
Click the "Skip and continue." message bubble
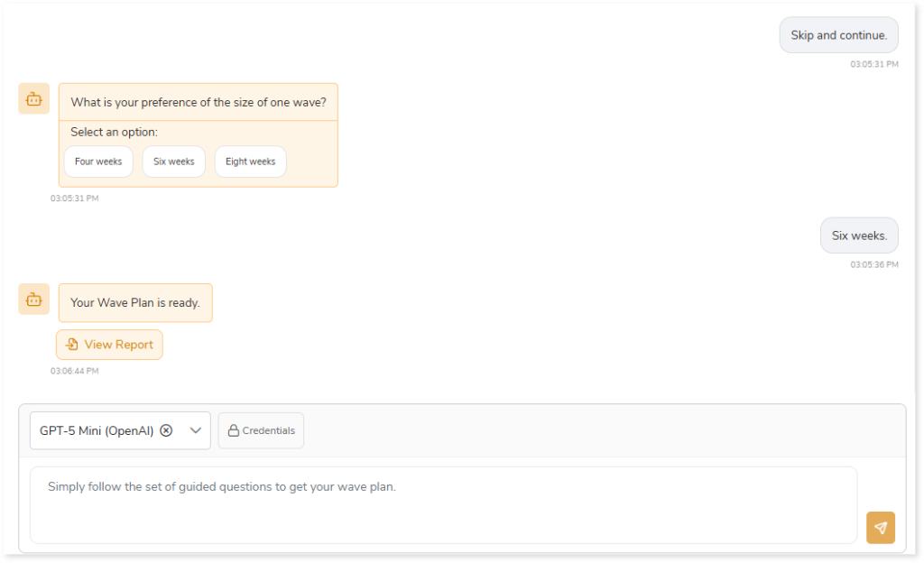pos(838,35)
